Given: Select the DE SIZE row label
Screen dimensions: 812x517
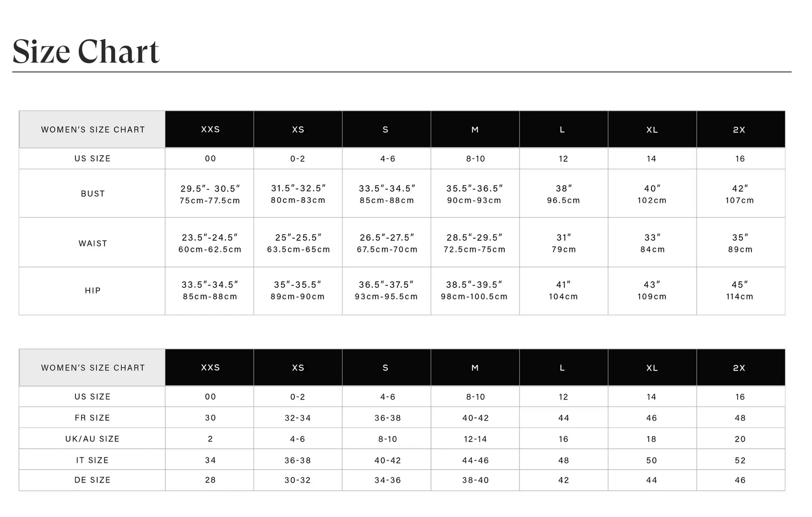Looking at the screenshot, I should [92, 480].
